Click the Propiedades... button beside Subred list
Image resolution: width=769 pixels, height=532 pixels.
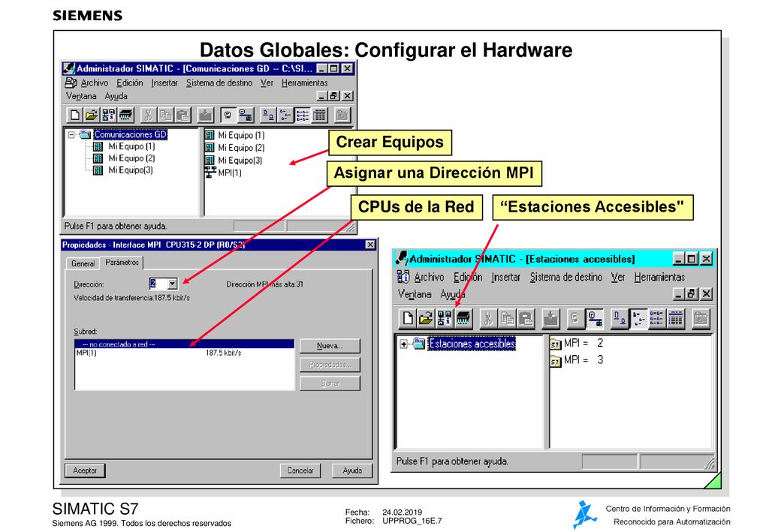(x=330, y=365)
